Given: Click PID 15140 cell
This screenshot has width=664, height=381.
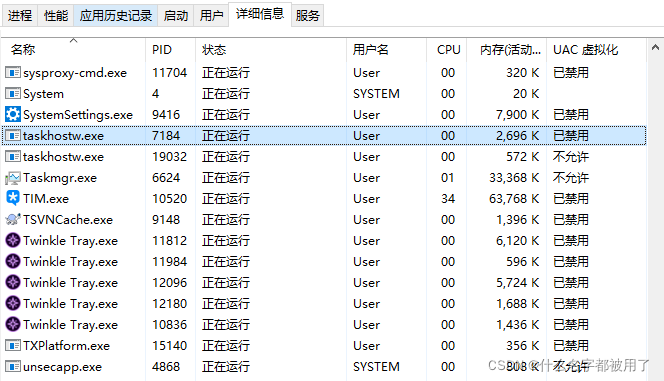Looking at the screenshot, I should point(169,345).
